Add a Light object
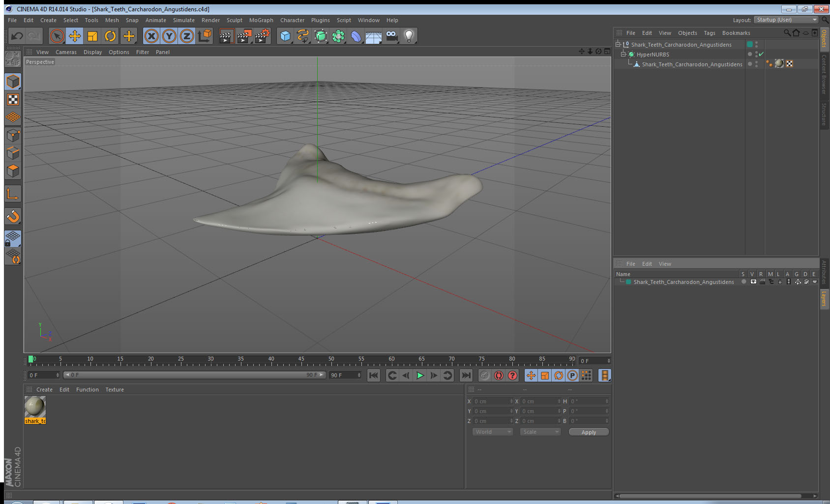Viewport: 830px width, 504px height. pyautogui.click(x=409, y=36)
